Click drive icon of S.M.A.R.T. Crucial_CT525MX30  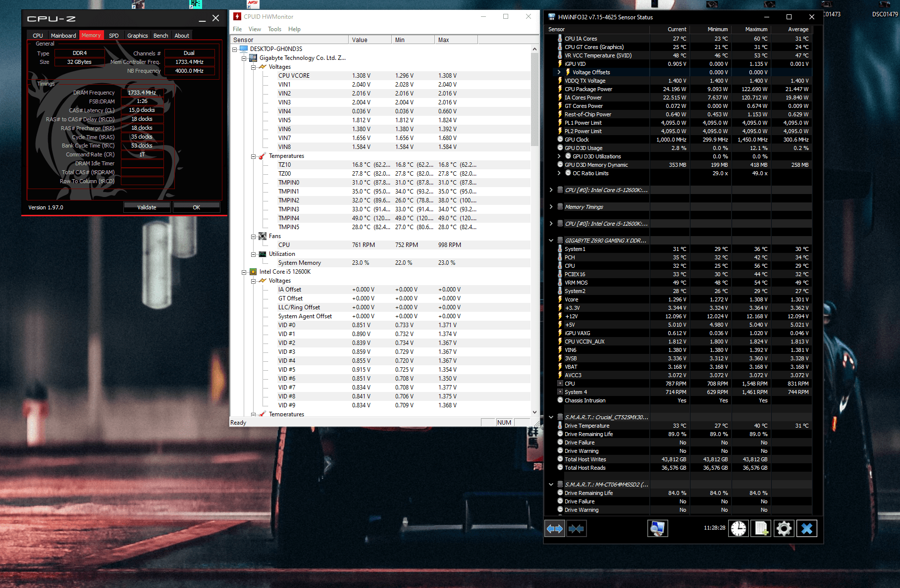click(560, 417)
